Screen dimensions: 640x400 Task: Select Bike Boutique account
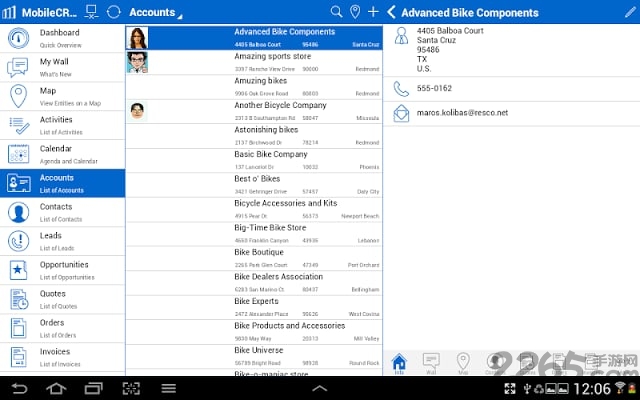[x=254, y=258]
